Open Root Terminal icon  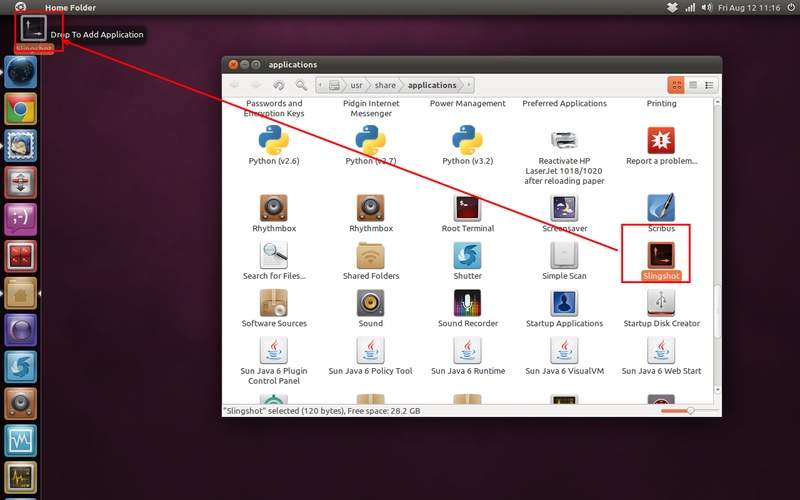tap(467, 207)
